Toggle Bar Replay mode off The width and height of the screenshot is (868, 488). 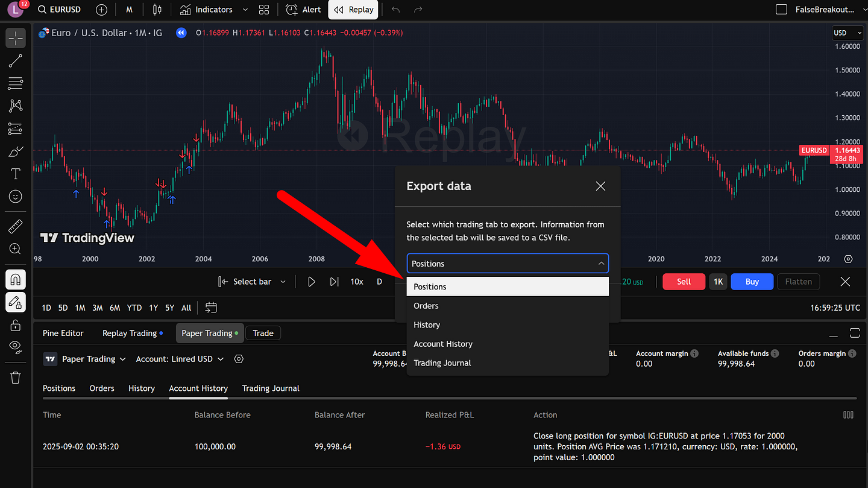353,10
